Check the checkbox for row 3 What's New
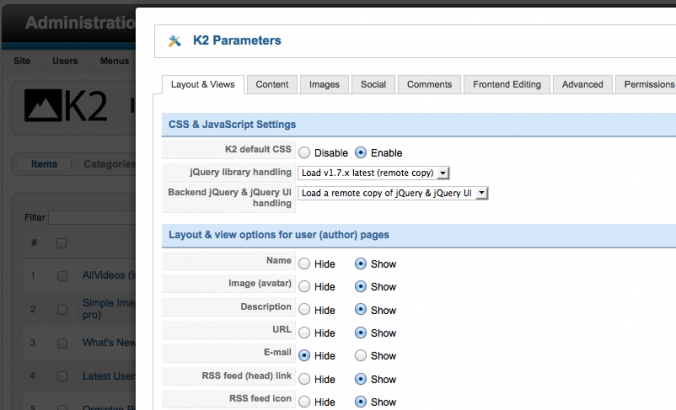 tap(62, 343)
